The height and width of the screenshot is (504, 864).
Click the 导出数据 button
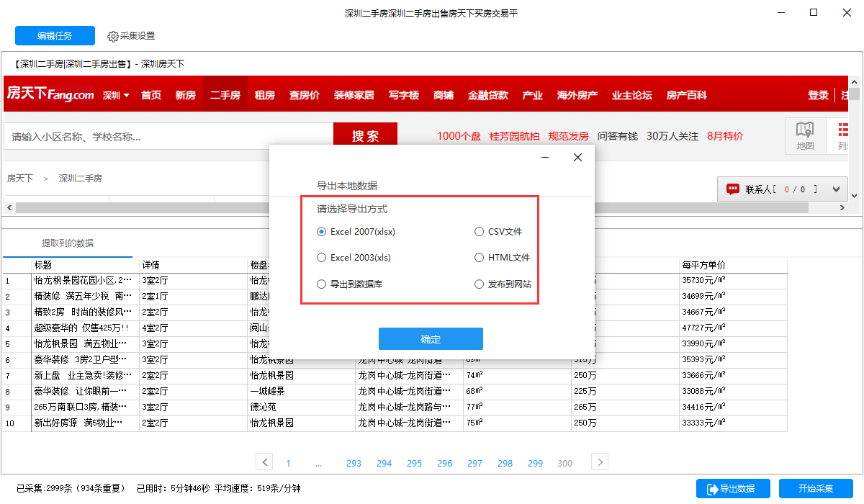click(734, 489)
